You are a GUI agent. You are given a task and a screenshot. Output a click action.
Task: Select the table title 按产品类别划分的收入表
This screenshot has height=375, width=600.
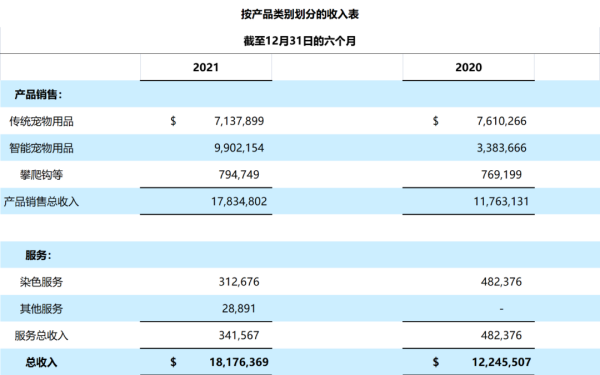click(x=300, y=14)
